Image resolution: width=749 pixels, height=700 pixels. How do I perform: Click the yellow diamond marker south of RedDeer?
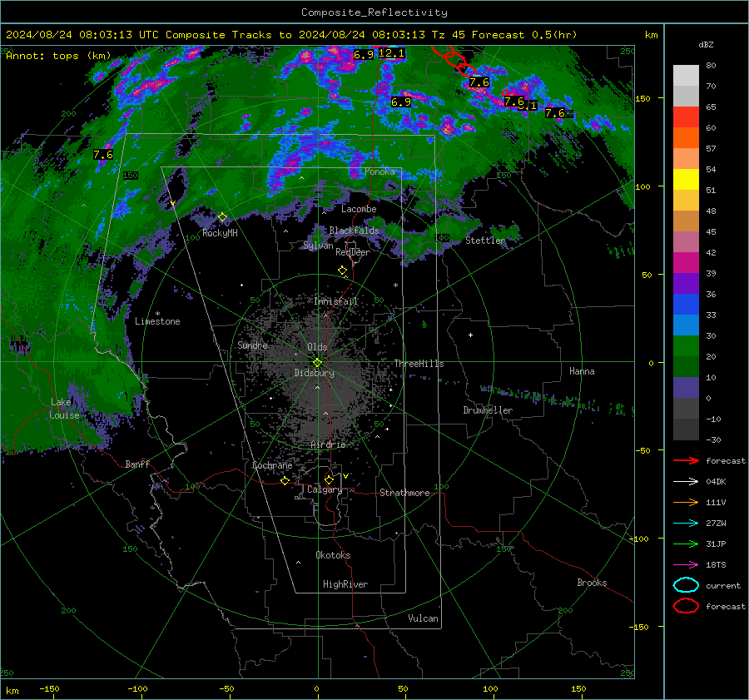pos(342,271)
